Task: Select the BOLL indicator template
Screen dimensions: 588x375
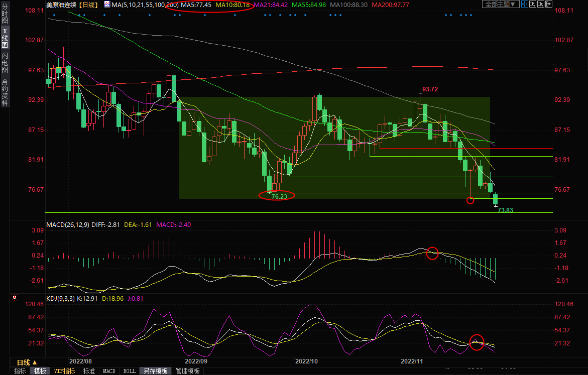Action: [x=129, y=371]
